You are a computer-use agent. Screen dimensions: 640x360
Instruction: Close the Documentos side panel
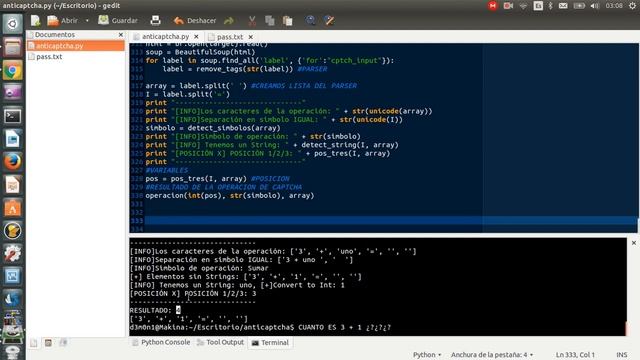(x=121, y=35)
